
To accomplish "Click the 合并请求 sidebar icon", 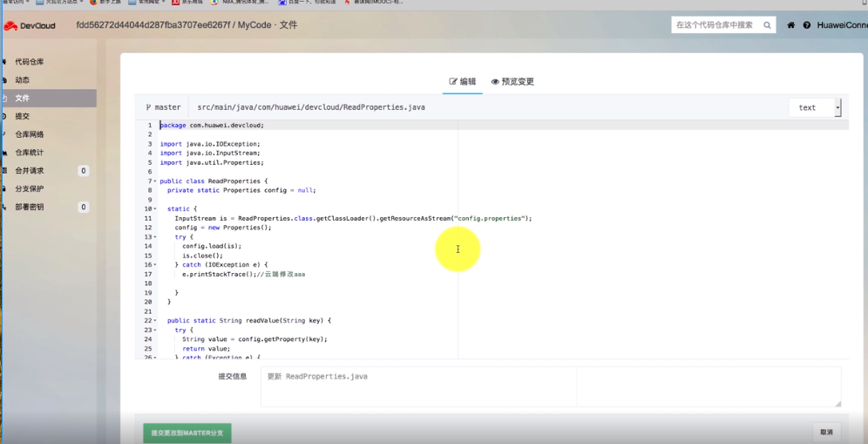I will [4, 171].
